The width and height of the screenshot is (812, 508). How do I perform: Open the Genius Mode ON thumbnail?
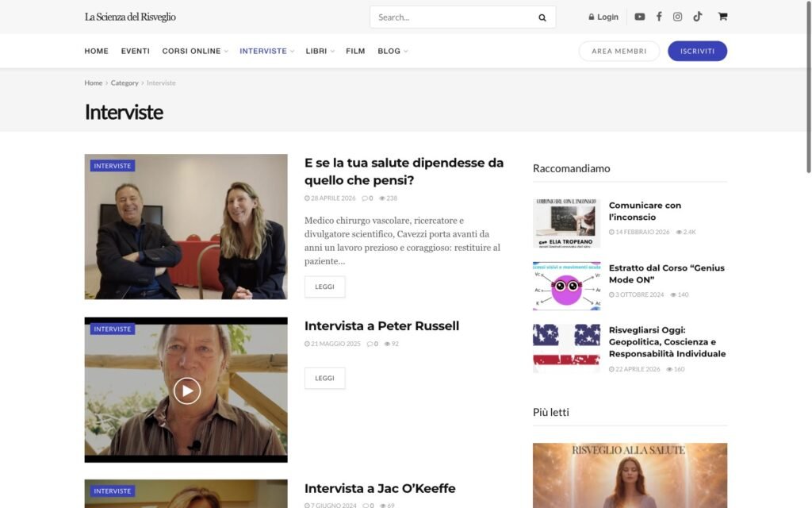566,286
